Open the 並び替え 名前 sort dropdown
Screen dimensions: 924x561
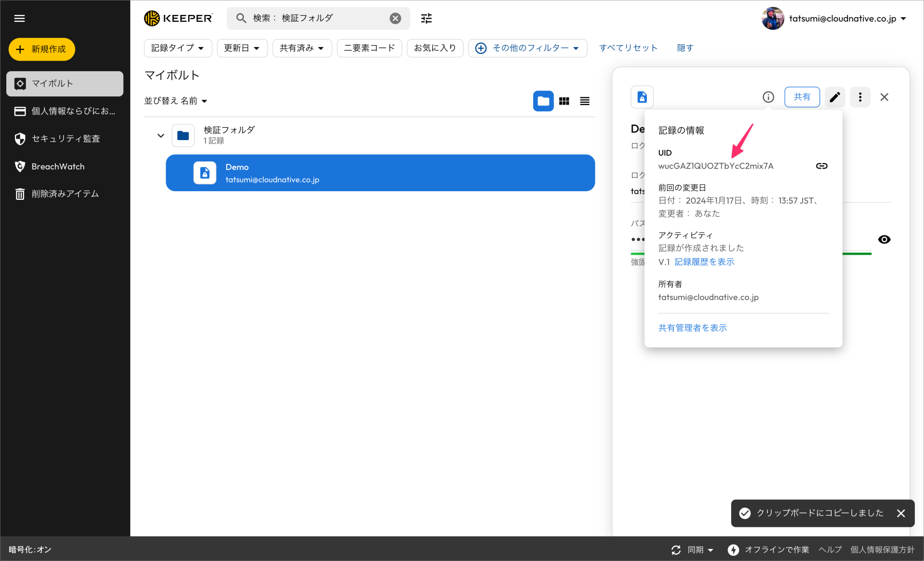(x=175, y=101)
